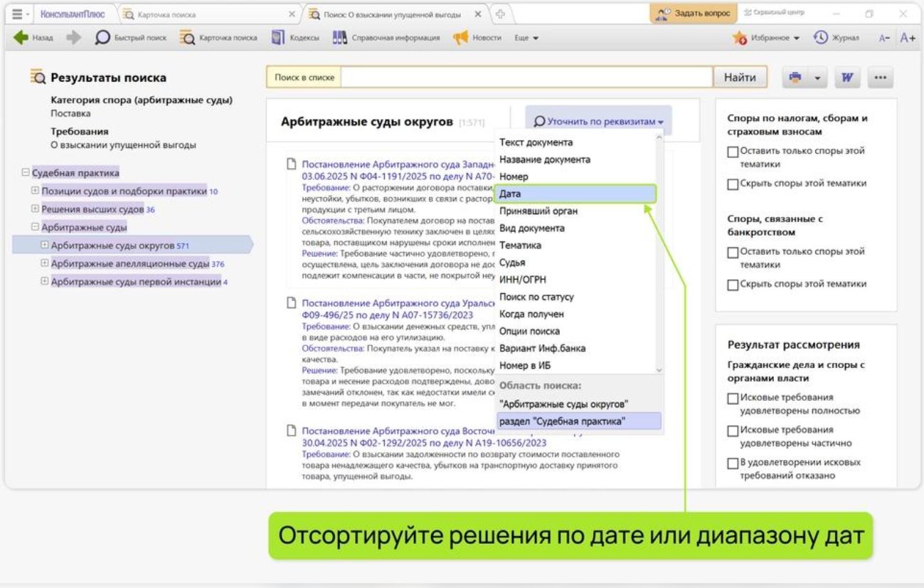Expand Решения высших судов node
The width and height of the screenshot is (924, 588).
35,209
